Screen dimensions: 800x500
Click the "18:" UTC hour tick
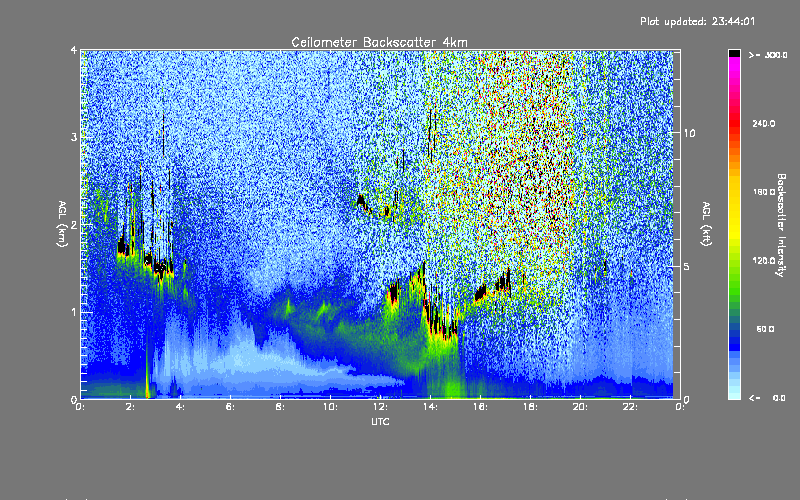530,407
